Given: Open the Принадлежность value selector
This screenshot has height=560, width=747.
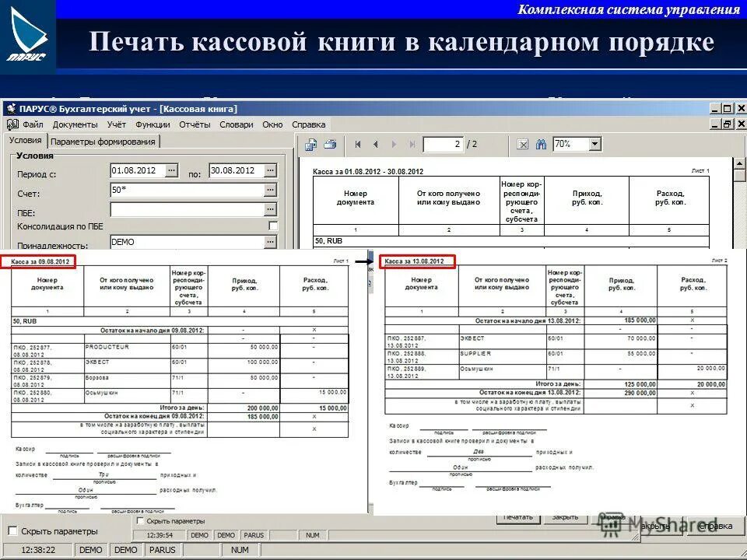Looking at the screenshot, I should click(x=270, y=241).
